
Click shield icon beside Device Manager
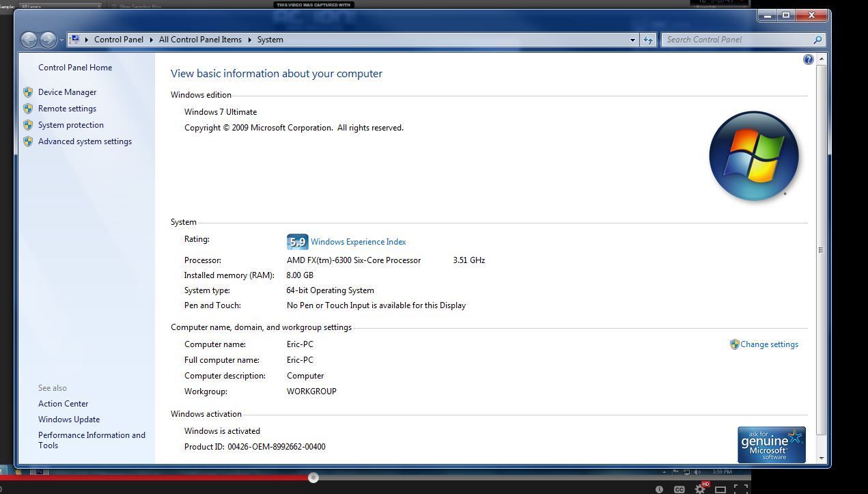(x=28, y=92)
